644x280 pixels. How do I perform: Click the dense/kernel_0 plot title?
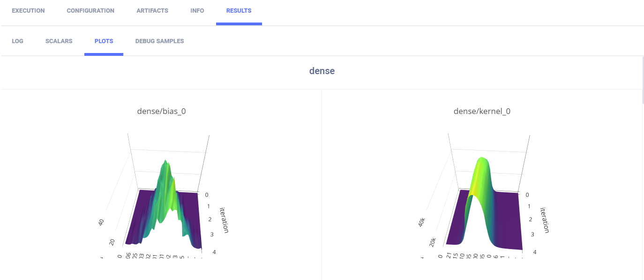click(482, 111)
